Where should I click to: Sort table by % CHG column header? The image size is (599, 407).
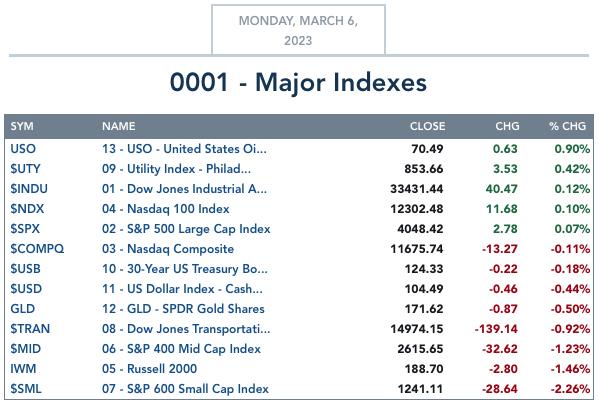point(567,126)
